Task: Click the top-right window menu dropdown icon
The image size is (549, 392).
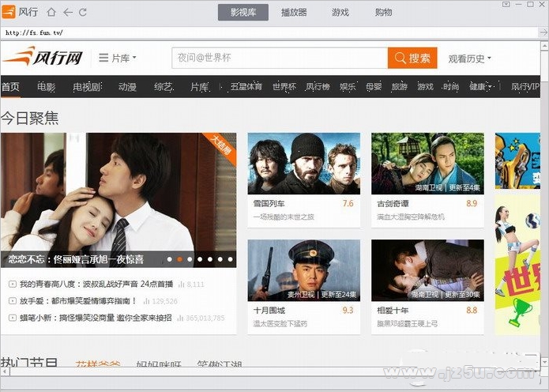Action: [x=506, y=4]
